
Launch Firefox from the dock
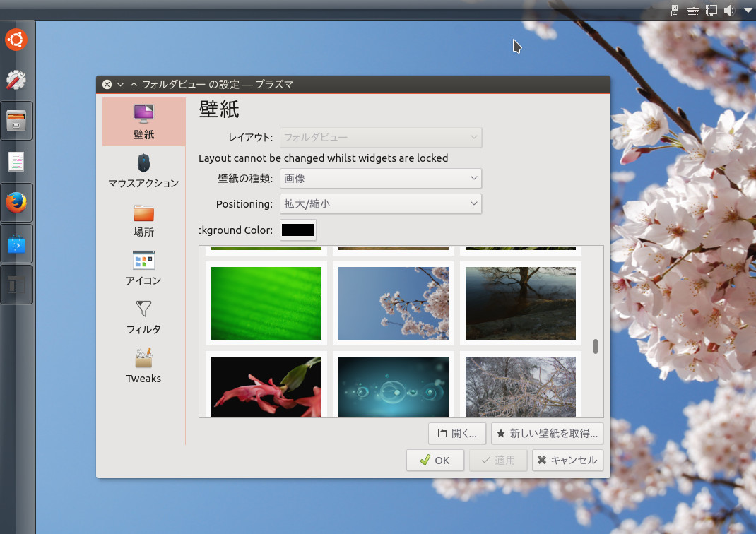pos(16,202)
